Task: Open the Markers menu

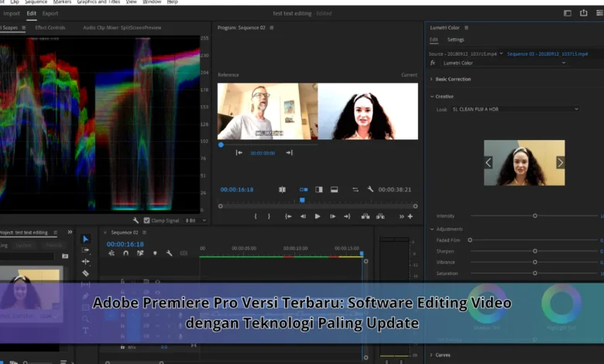Action: 62,2
